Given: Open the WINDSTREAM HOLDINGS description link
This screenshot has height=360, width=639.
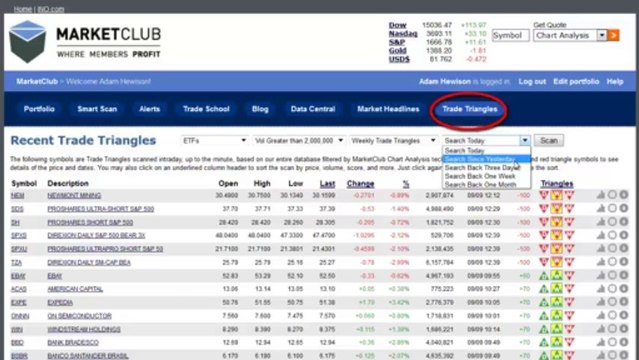Looking at the screenshot, I should pos(84,329).
